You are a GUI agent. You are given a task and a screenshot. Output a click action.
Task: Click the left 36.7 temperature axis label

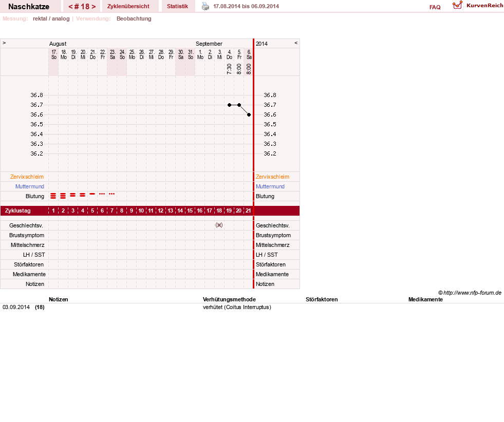[36, 105]
